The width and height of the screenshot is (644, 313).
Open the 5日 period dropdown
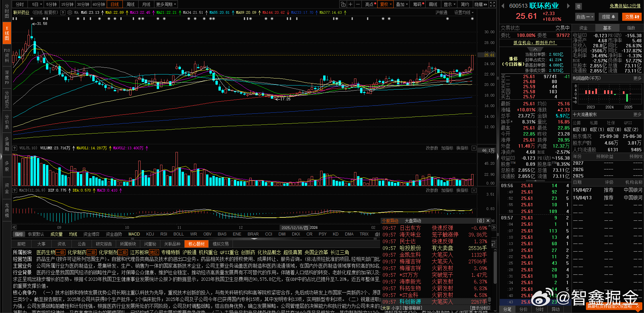click(x=37, y=4)
